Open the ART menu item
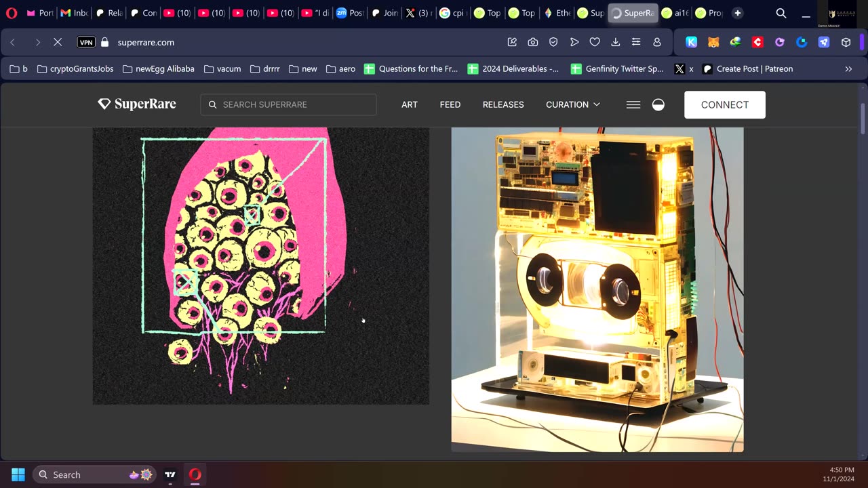868x488 pixels. click(410, 104)
